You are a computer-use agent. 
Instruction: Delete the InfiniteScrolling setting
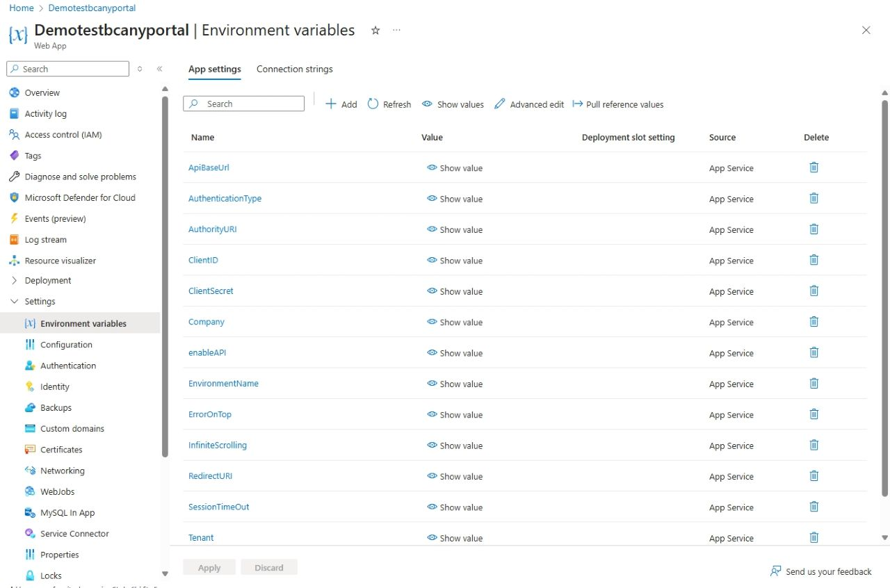814,446
